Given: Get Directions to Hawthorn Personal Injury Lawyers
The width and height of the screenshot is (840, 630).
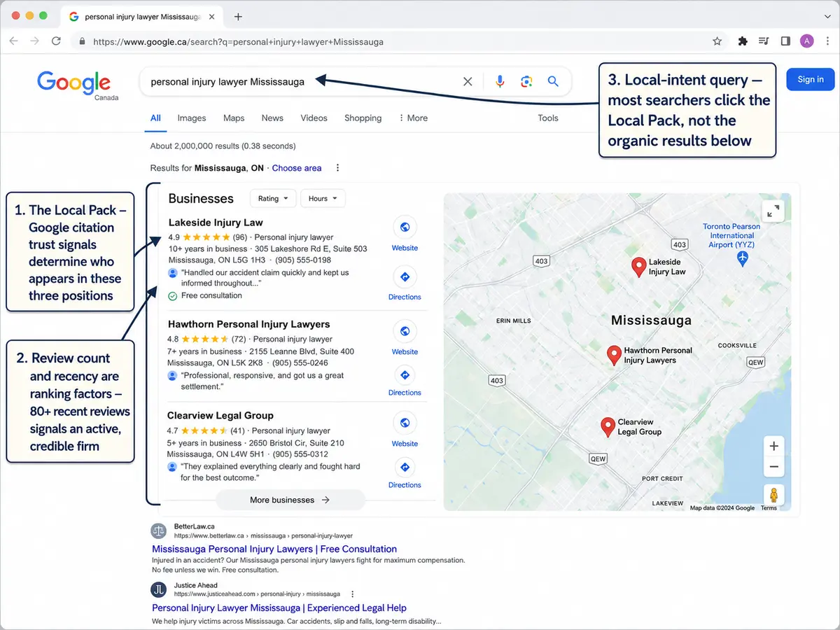Looking at the screenshot, I should [x=405, y=375].
